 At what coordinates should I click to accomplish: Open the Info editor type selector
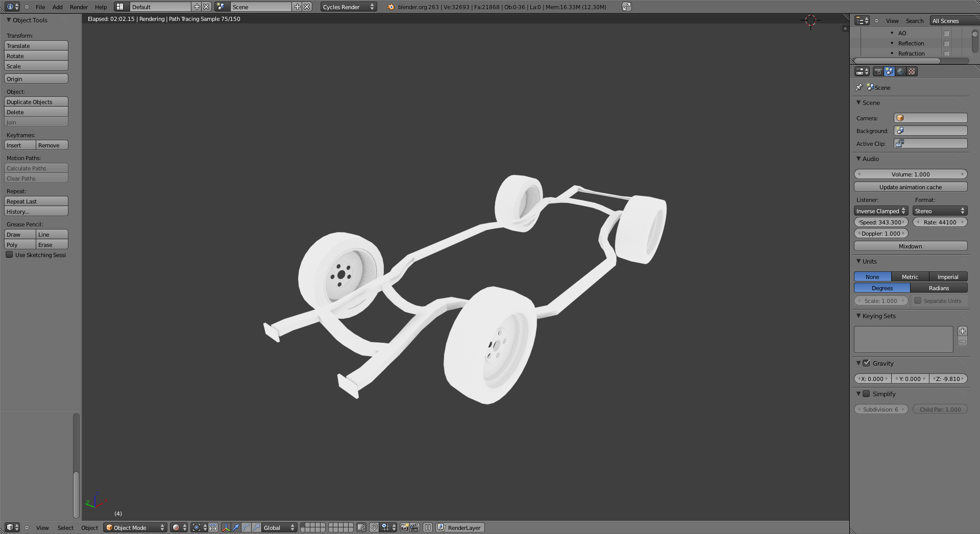click(12, 7)
